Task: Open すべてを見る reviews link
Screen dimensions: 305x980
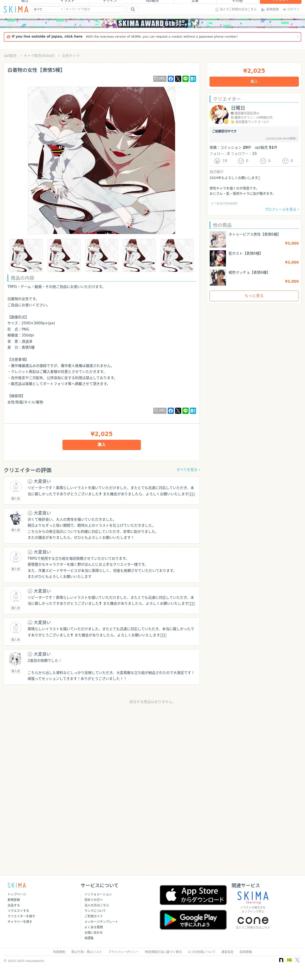Action: [x=188, y=470]
